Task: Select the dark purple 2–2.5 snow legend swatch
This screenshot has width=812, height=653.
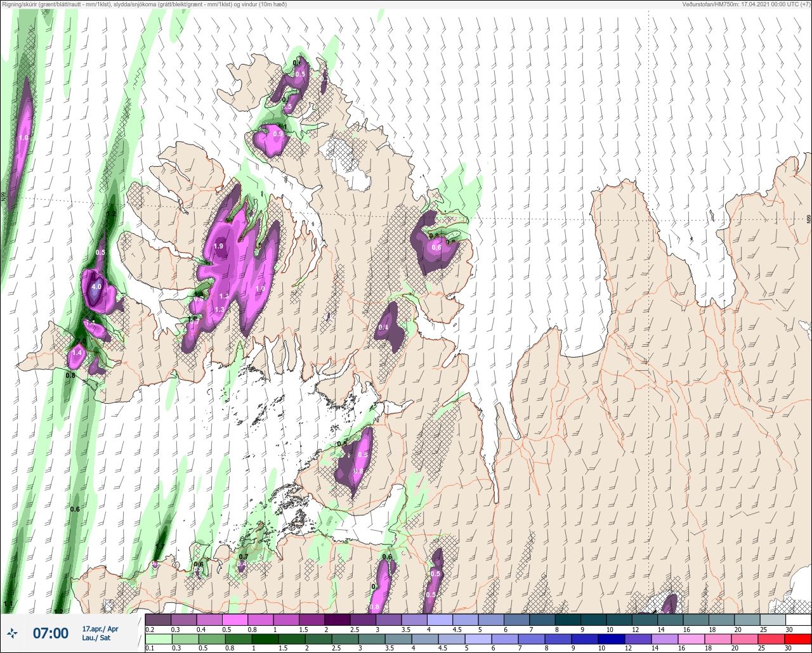Action: pos(337,619)
